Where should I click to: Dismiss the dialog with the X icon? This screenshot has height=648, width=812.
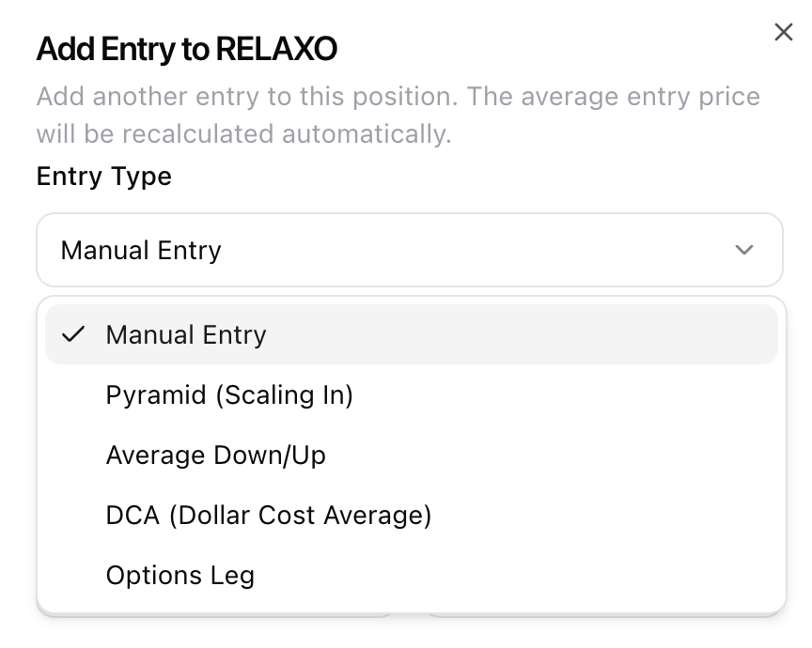(x=784, y=32)
